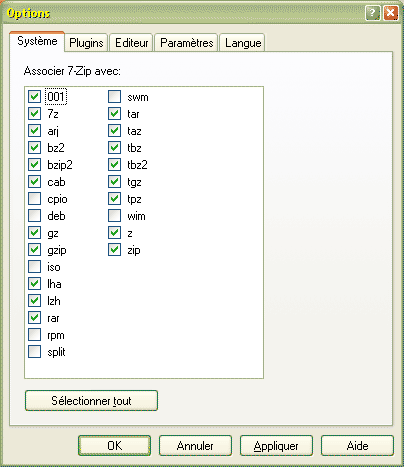404x467 pixels.
Task: Untick the tar checkbox
Action: [114, 114]
